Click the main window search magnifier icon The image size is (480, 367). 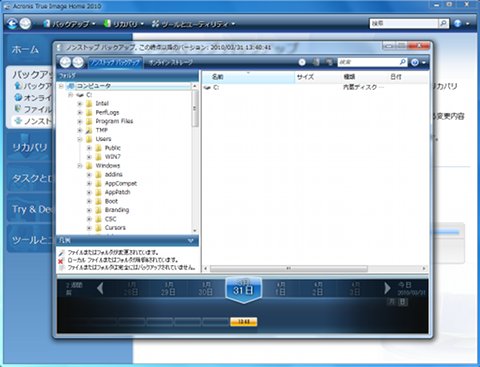coord(443,23)
